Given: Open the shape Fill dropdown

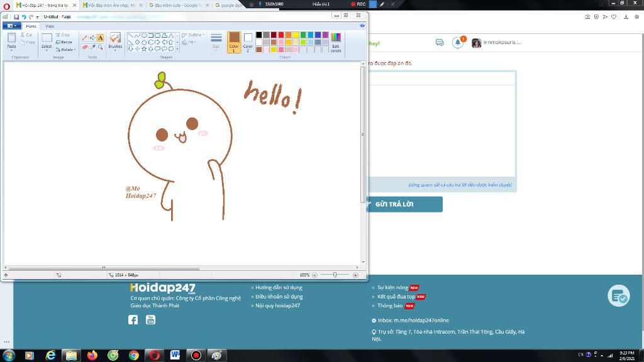Looking at the screenshot, I should tap(189, 42).
